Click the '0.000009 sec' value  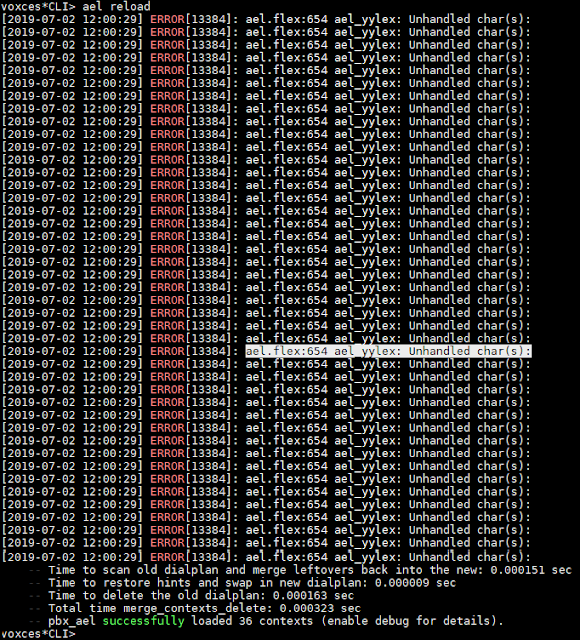point(416,583)
